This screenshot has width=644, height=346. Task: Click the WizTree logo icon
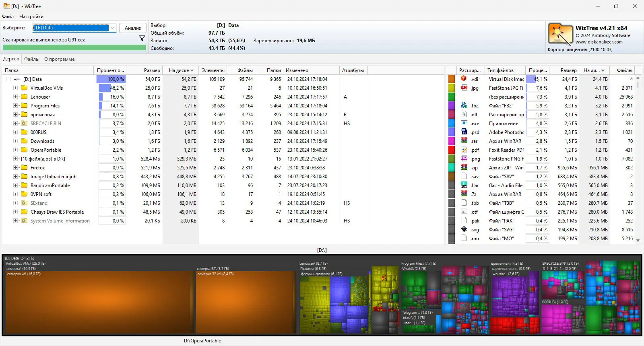click(560, 34)
